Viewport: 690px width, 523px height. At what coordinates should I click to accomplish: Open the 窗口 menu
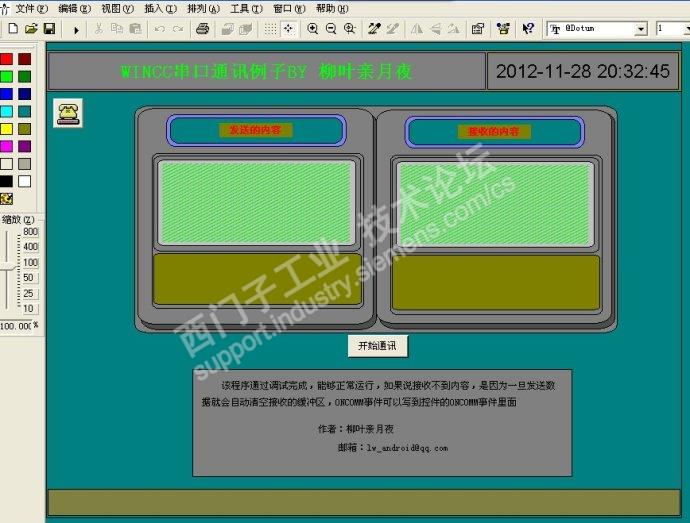(x=289, y=8)
